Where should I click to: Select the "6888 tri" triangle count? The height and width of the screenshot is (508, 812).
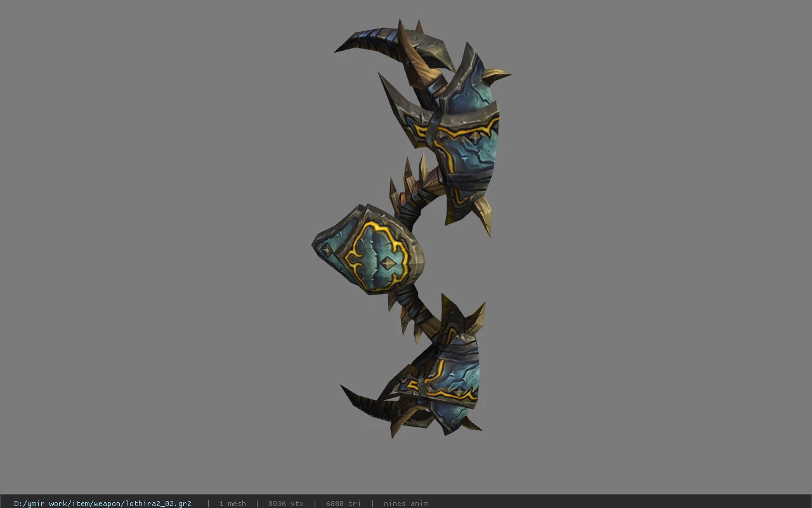pyautogui.click(x=343, y=504)
